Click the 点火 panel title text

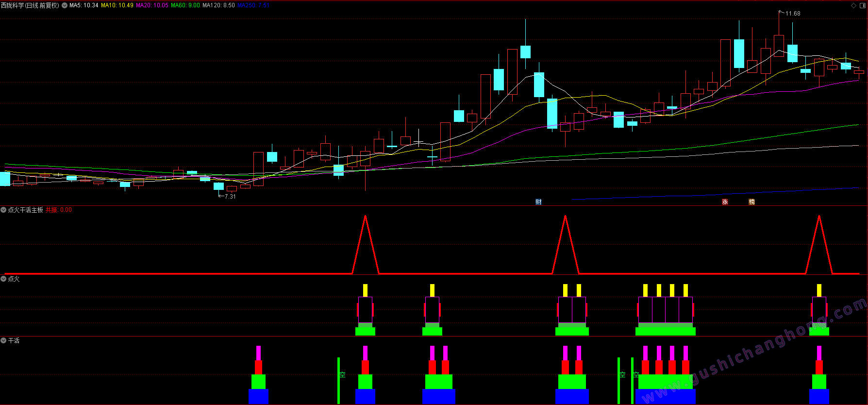(x=14, y=279)
